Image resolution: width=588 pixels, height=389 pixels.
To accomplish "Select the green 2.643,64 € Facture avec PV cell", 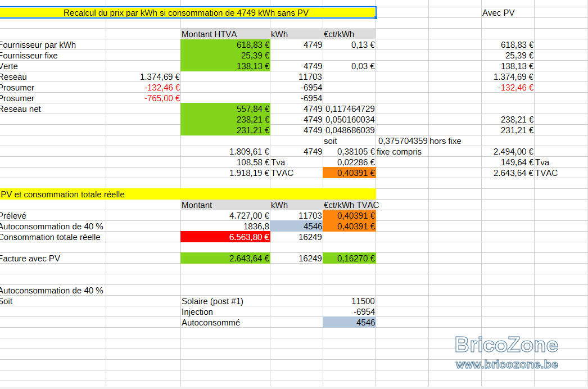I will click(225, 259).
